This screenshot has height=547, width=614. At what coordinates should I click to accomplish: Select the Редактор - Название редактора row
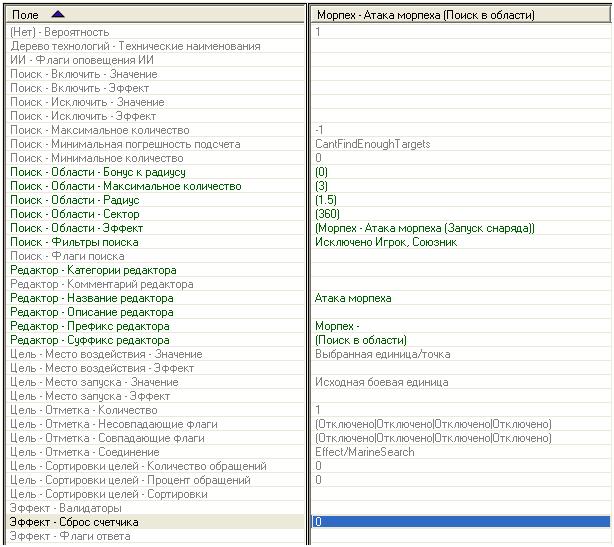pos(91,298)
